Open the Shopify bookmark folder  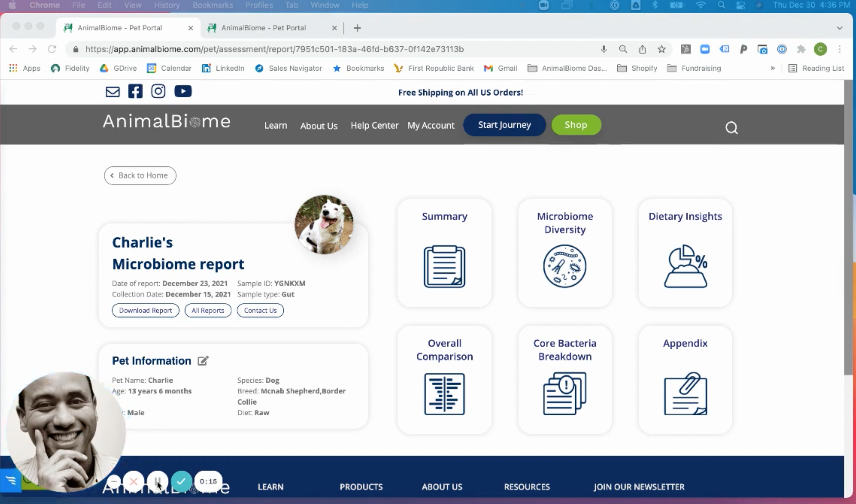coord(637,68)
